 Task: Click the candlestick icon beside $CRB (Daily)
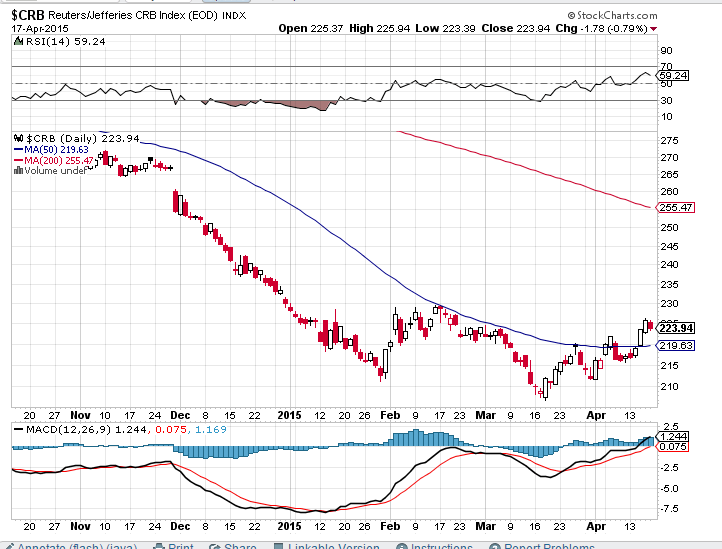pos(15,138)
